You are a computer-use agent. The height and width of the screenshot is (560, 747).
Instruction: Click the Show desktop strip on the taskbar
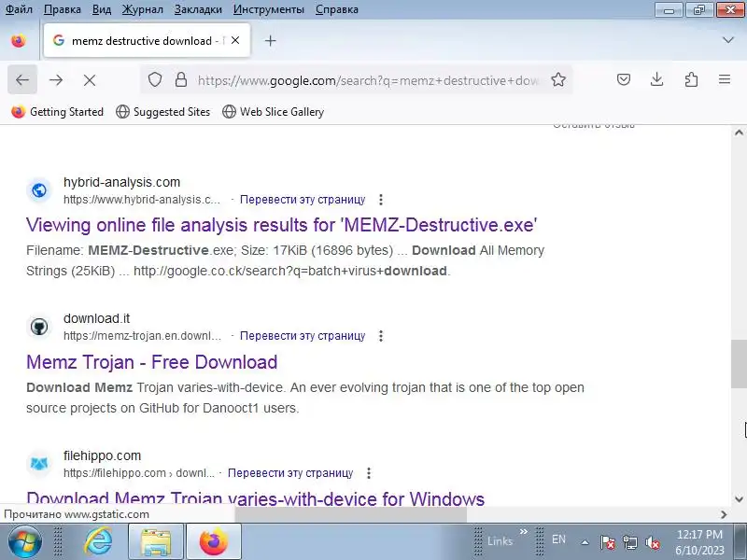tap(742, 542)
